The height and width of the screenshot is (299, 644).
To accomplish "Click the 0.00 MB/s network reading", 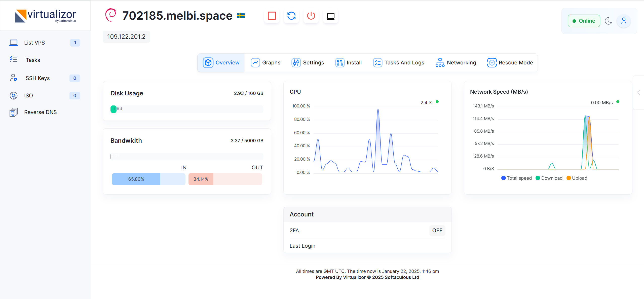I will (x=602, y=103).
